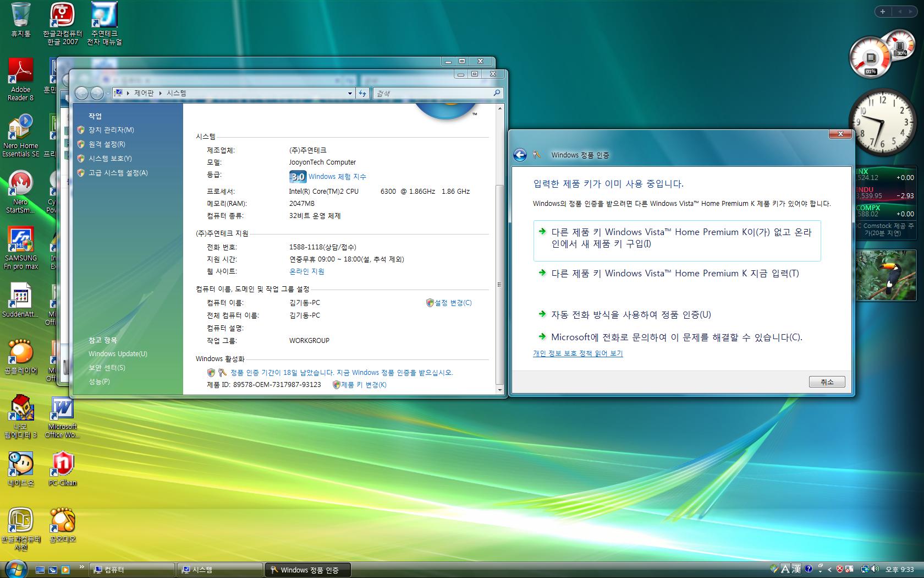Open the 곰오디오 desktop icon
924x578 pixels.
coord(62,525)
